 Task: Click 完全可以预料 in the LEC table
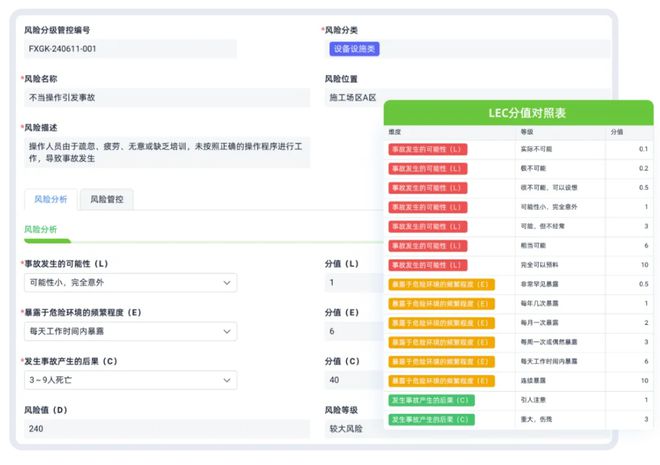pos(540,265)
